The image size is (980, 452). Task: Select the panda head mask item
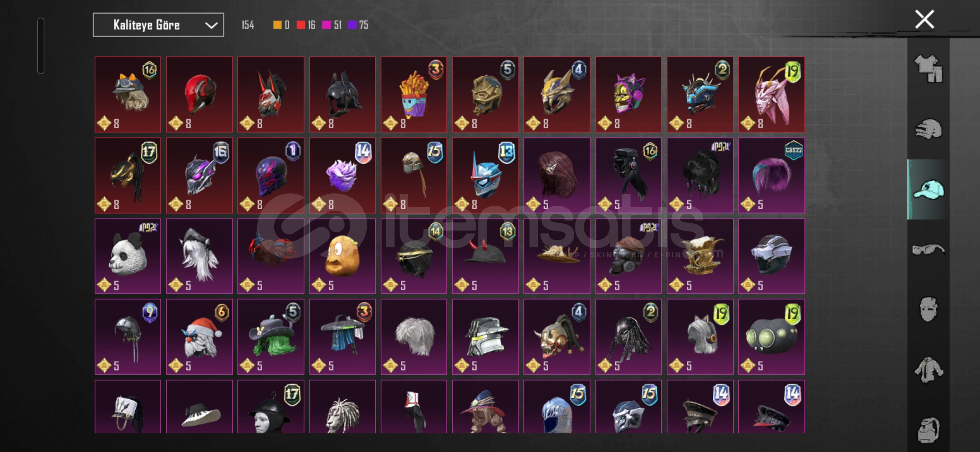[x=128, y=256]
